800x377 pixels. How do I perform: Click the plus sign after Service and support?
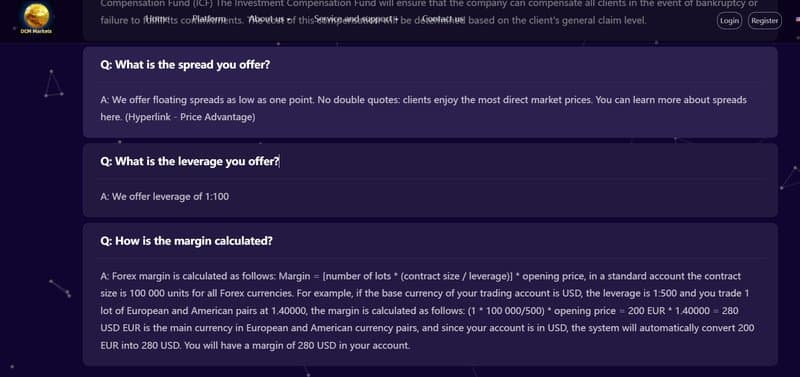click(x=395, y=19)
